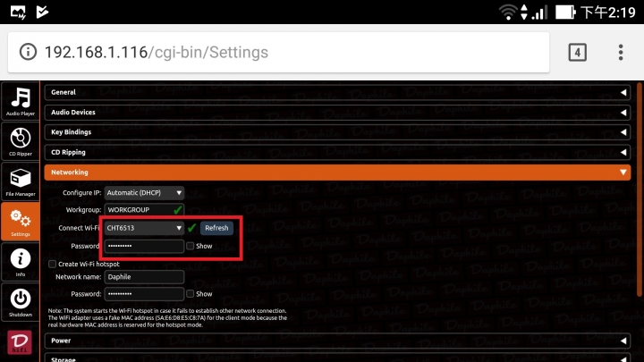Toggle Show for the hotspot password

click(191, 294)
